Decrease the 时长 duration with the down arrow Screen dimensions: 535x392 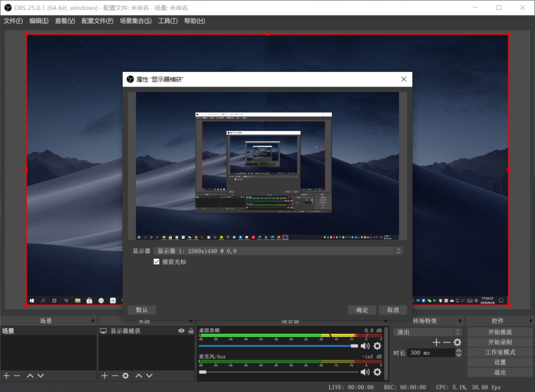(x=459, y=355)
